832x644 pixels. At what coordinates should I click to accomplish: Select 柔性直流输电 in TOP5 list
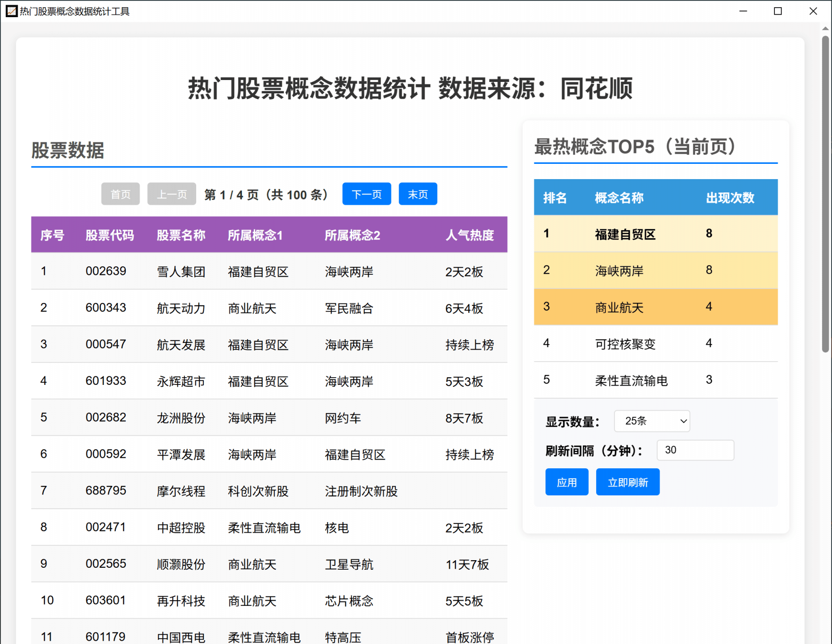coord(631,380)
